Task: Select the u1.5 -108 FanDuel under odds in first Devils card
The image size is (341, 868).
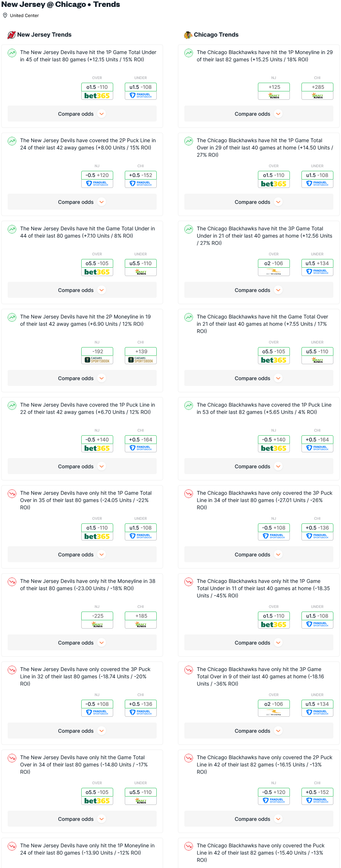Action: tap(141, 91)
